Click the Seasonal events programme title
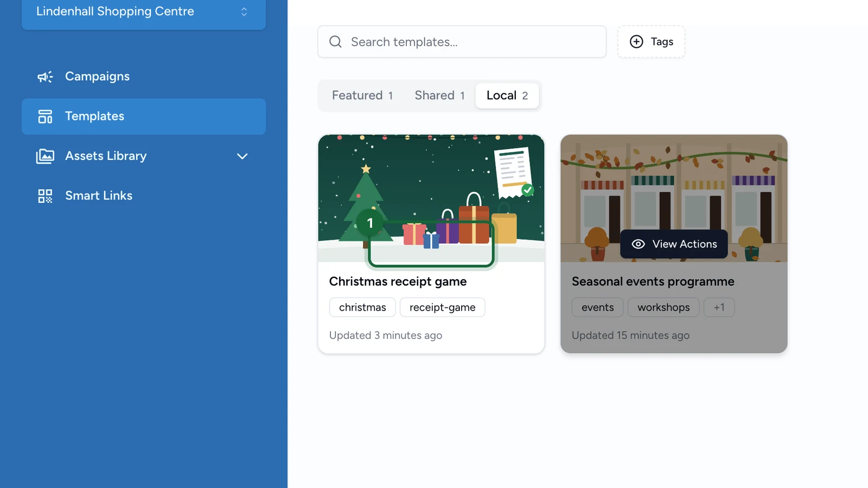The height and width of the screenshot is (488, 868). pos(653,281)
